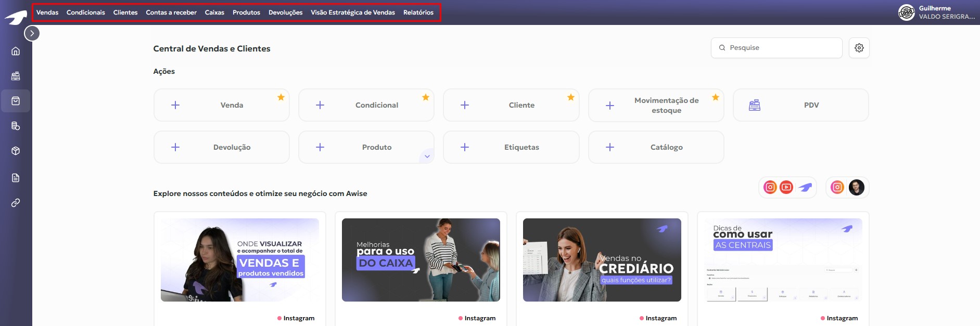
Task: Open the Contas a receber menu
Action: tap(171, 12)
